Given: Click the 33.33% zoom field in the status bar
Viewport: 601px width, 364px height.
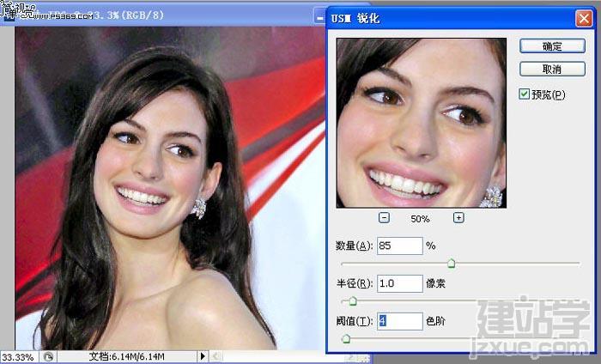Looking at the screenshot, I should (18, 357).
